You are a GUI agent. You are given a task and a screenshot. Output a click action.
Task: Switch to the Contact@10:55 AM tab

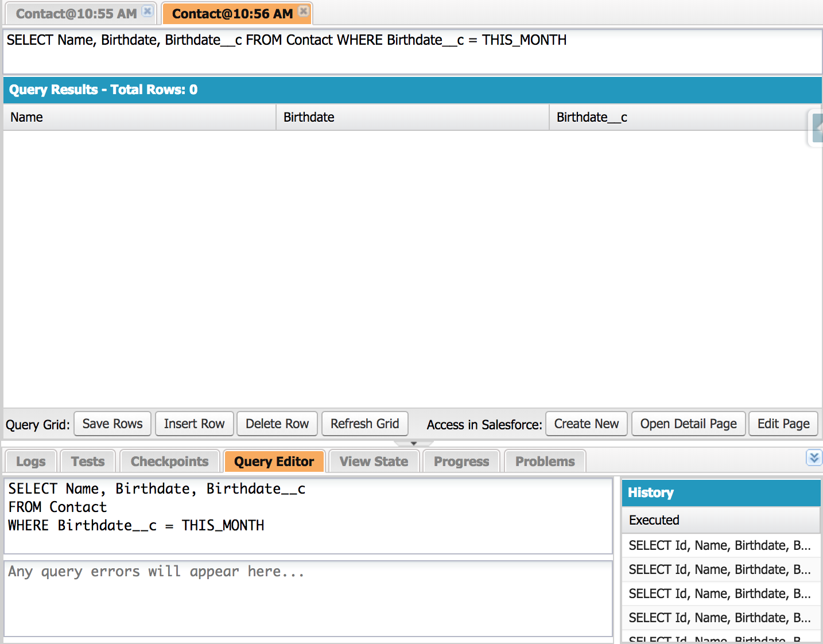tap(76, 14)
